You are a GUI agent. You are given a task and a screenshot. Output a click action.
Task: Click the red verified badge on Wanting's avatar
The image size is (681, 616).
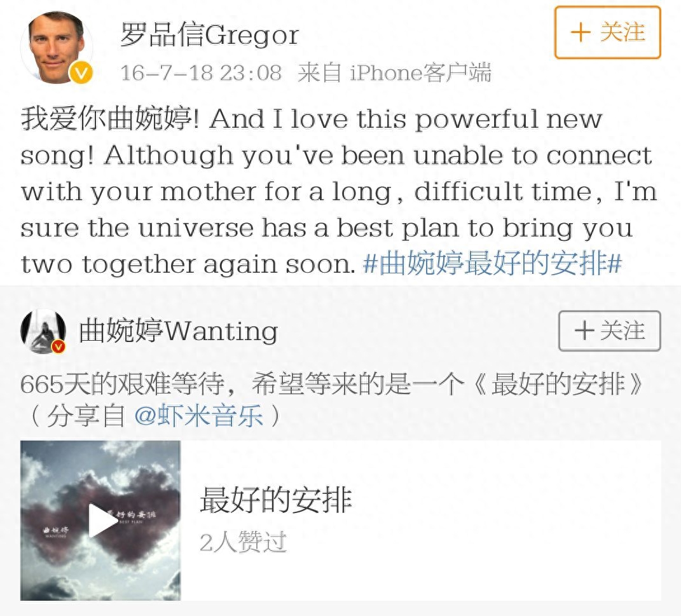(58, 346)
